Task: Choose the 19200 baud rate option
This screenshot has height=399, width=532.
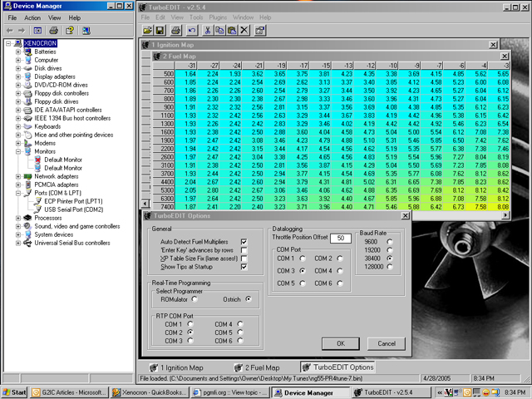Action: [x=390, y=249]
